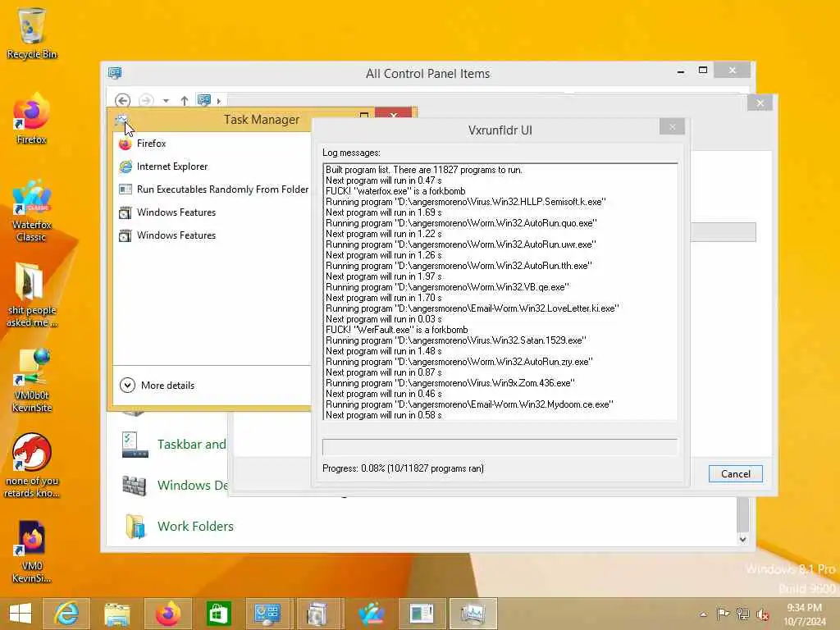Maximize the All Control Panel Items window
840x630 pixels.
click(703, 71)
